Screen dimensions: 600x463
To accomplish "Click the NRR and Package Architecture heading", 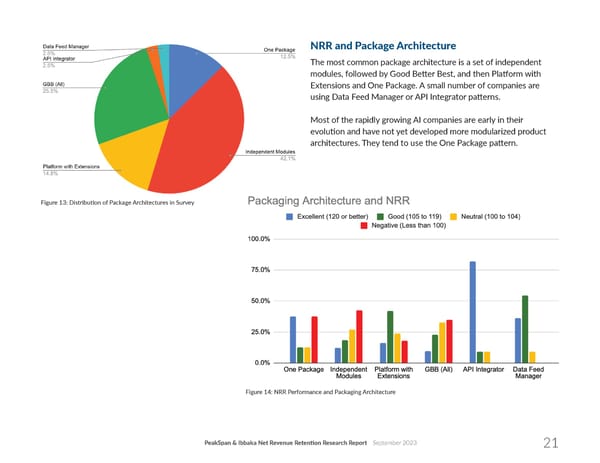I will click(x=383, y=46).
